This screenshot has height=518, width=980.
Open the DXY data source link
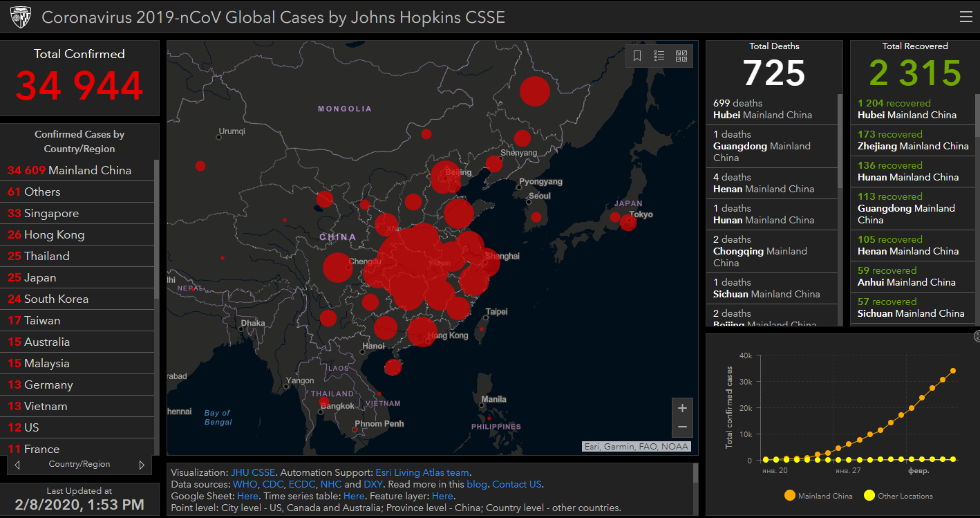click(373, 484)
